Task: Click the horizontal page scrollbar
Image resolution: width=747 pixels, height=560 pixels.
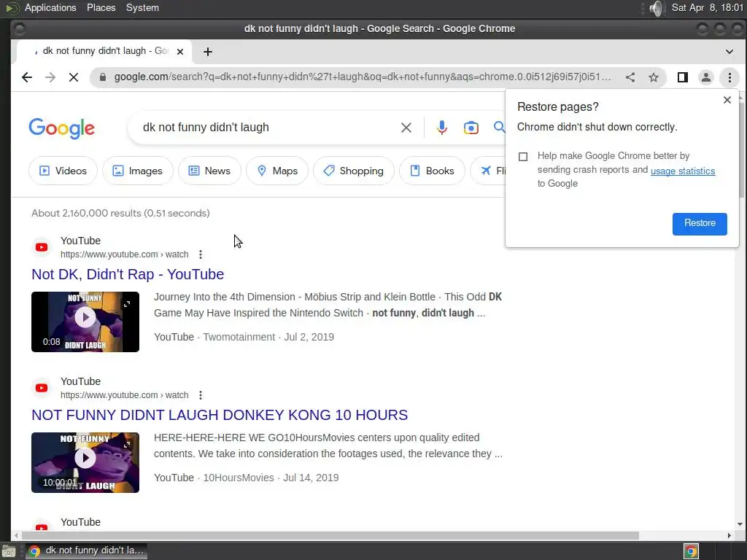Action: [x=330, y=536]
